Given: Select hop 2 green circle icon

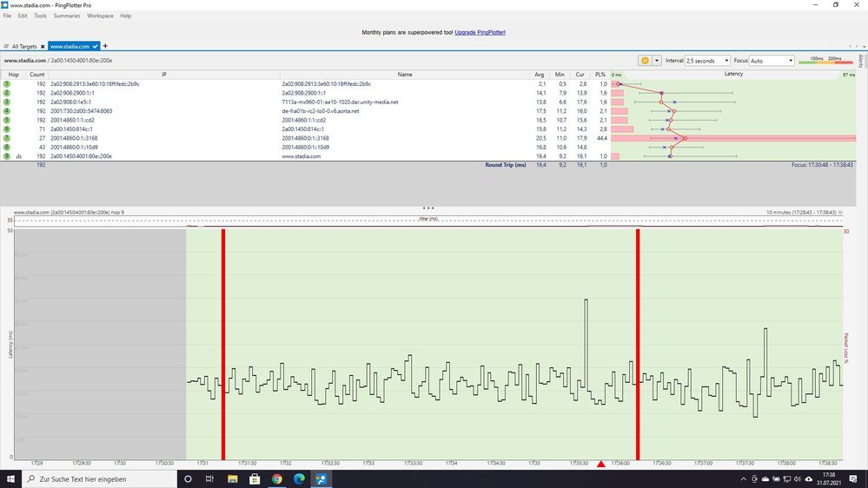Looking at the screenshot, I should [x=7, y=93].
